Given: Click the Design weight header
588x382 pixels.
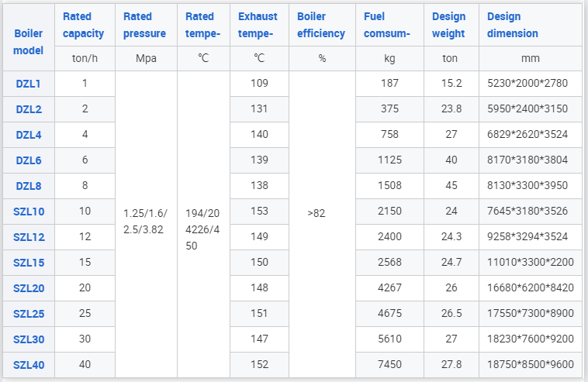Looking at the screenshot, I should click(x=449, y=25).
